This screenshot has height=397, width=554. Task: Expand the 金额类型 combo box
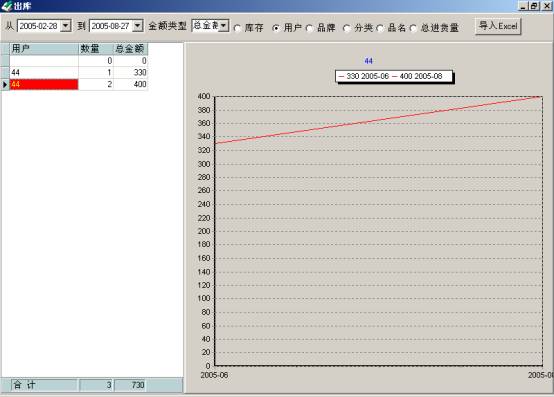point(223,25)
